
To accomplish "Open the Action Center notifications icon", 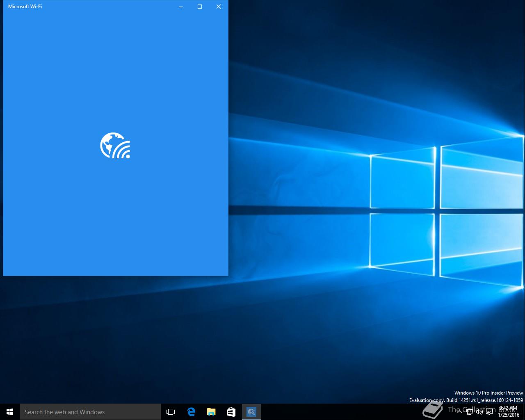I will [489, 412].
